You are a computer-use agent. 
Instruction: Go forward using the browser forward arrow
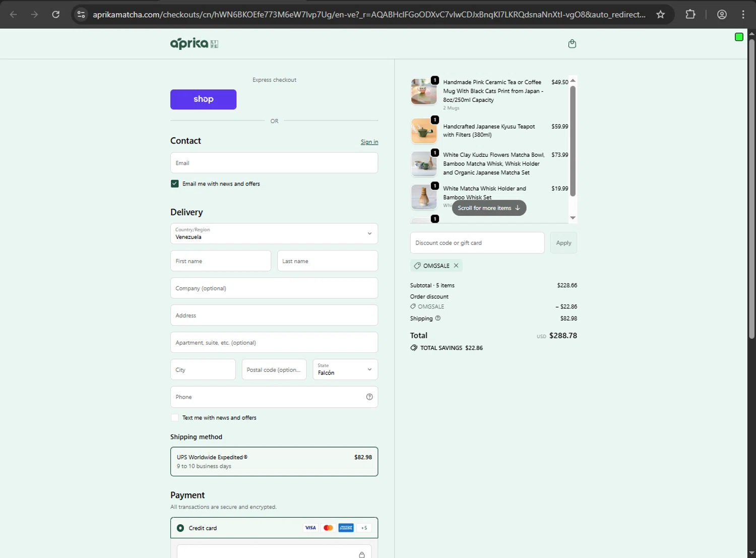[x=34, y=15]
